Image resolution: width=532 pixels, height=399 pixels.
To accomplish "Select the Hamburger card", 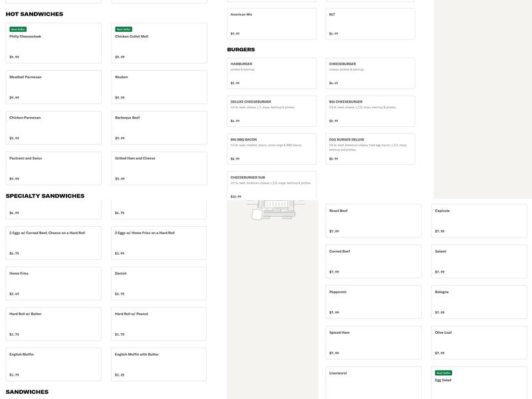I will click(271, 73).
